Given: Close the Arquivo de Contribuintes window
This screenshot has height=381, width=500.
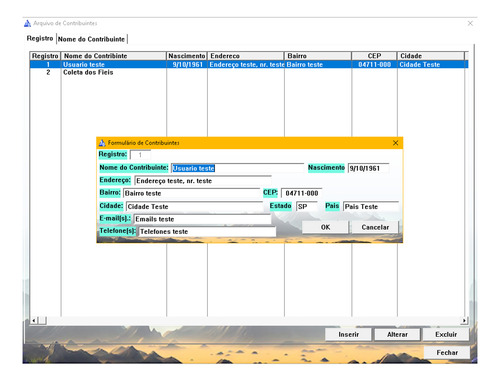Looking at the screenshot, I should pos(470,23).
